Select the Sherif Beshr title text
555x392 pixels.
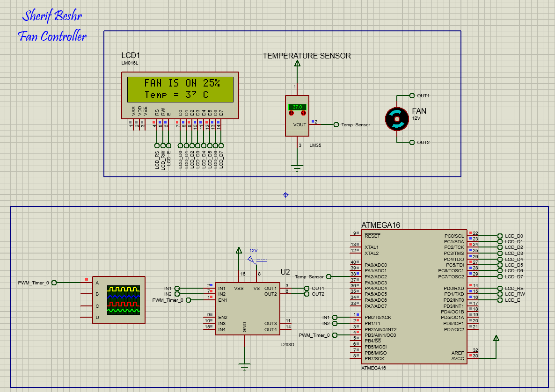pyautogui.click(x=52, y=15)
